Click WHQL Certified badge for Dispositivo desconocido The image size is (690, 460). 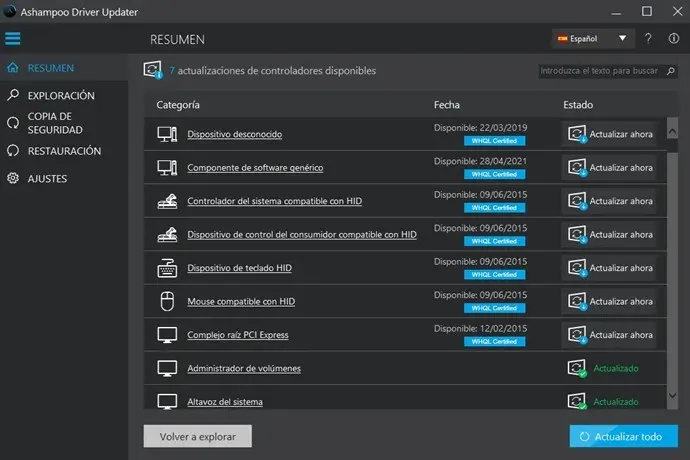coord(494,141)
